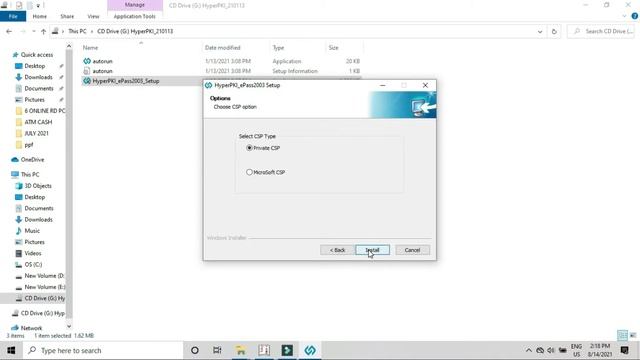The image size is (640, 360).
Task: Open pinned Downloads under Quick access
Action: click(38, 77)
